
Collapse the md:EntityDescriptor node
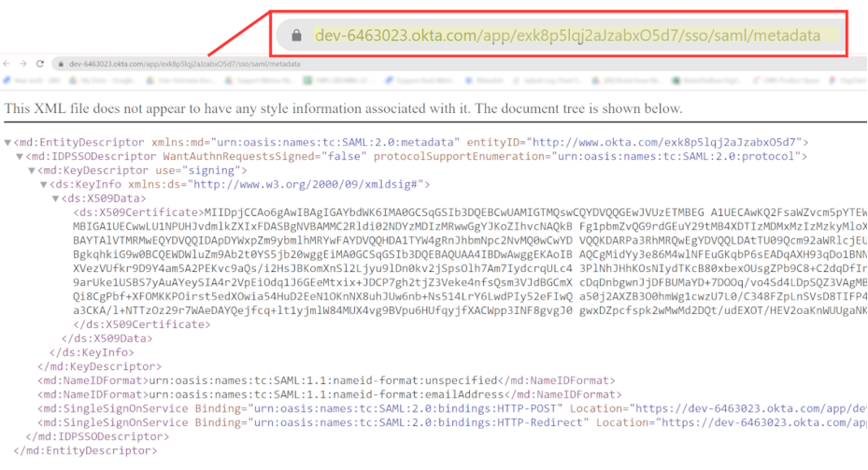coord(7,143)
